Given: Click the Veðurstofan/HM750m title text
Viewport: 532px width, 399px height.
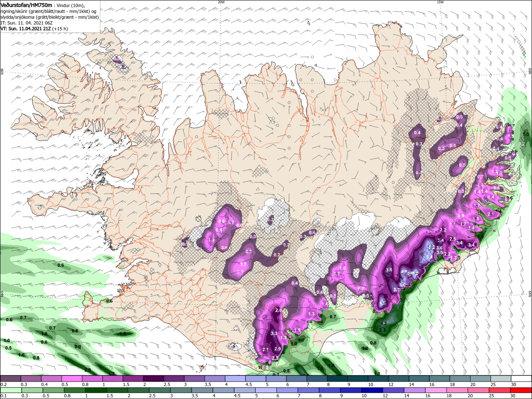Looking at the screenshot, I should pyautogui.click(x=26, y=5).
